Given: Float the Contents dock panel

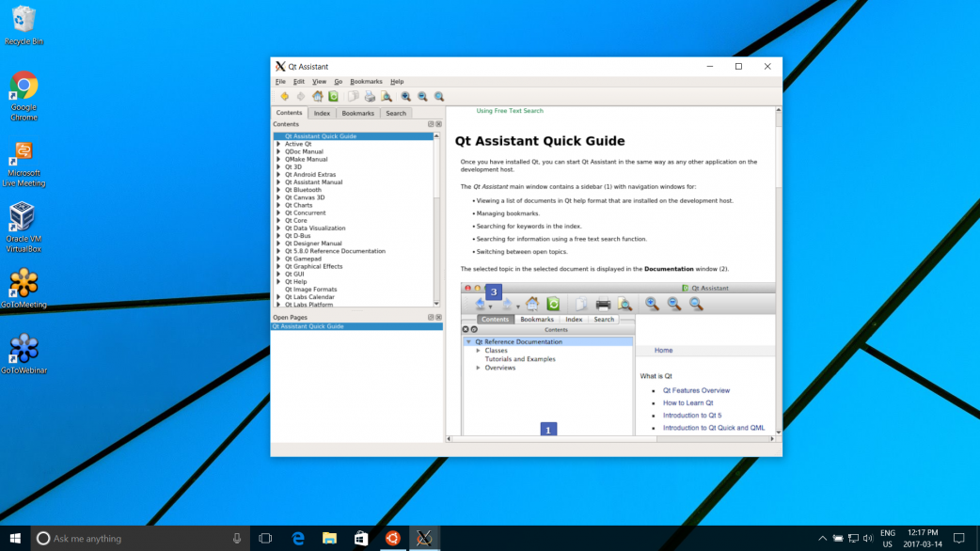Looking at the screenshot, I should (x=431, y=124).
